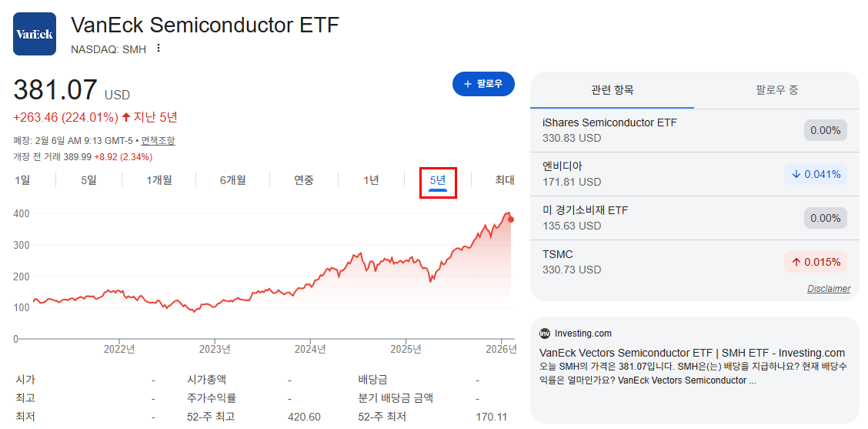The image size is (868, 429).
Task: Select the 1일 time range tab
Action: pyautogui.click(x=22, y=180)
